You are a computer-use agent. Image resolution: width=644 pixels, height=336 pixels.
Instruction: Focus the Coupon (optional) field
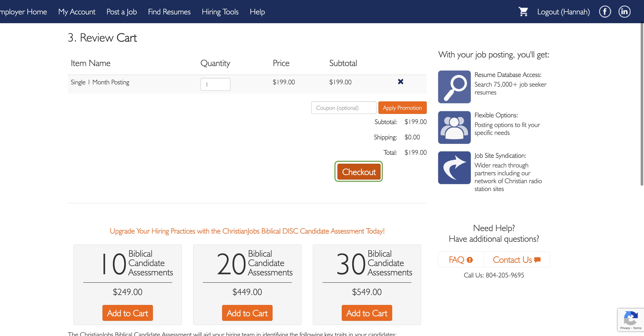pyautogui.click(x=344, y=108)
